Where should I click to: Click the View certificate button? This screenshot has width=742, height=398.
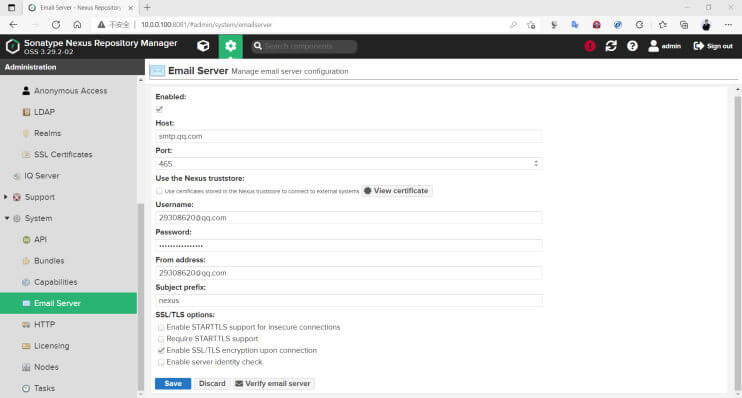pos(397,191)
